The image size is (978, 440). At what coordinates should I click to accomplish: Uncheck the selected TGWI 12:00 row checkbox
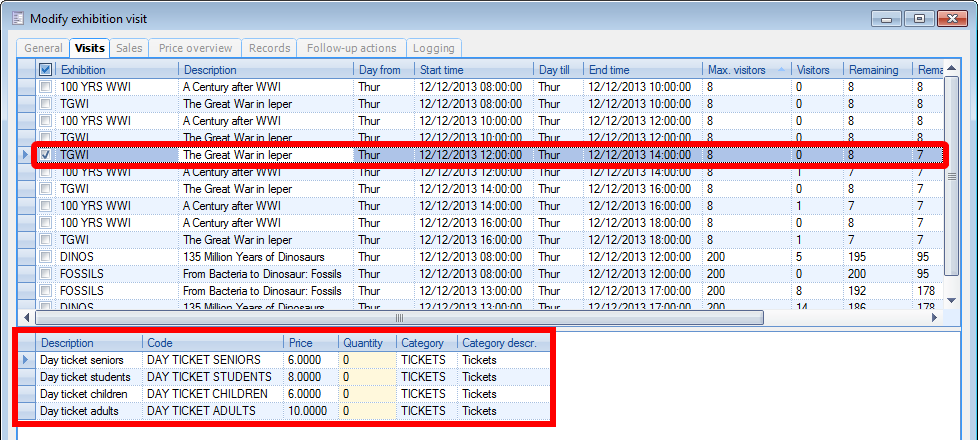click(46, 155)
